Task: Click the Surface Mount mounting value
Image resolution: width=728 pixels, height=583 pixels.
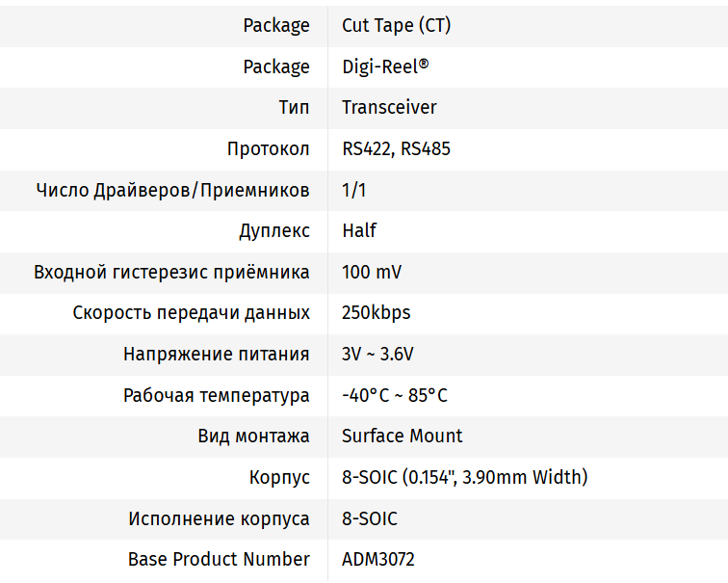Action: [402, 437]
